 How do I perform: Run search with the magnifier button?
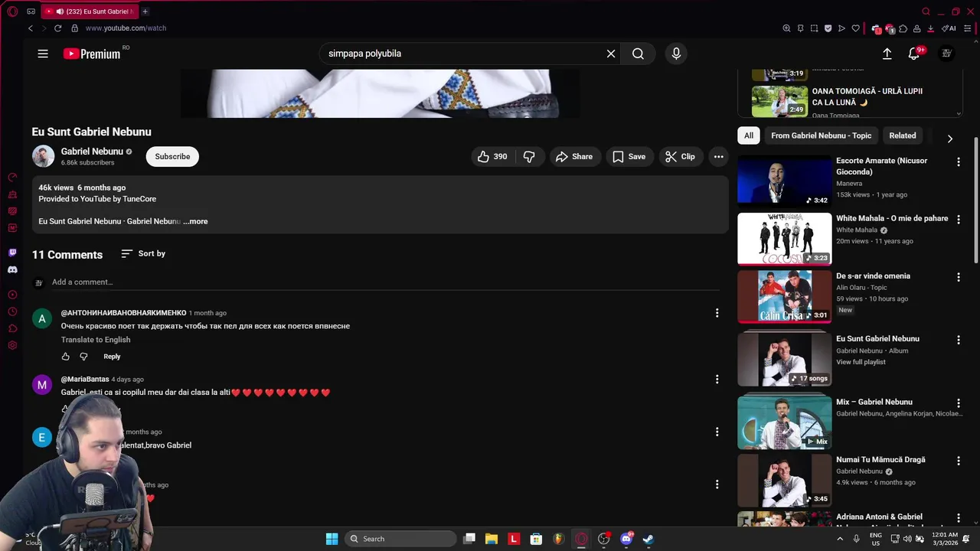click(x=638, y=54)
